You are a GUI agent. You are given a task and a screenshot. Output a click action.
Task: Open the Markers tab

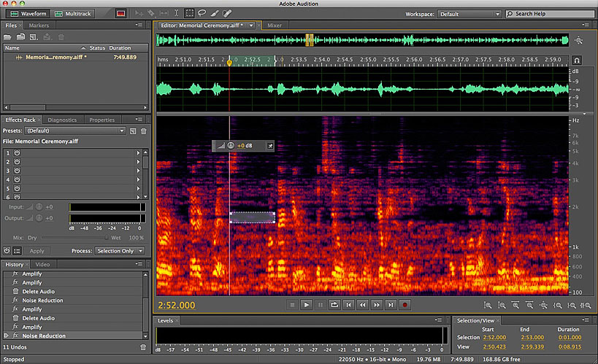[x=39, y=26]
